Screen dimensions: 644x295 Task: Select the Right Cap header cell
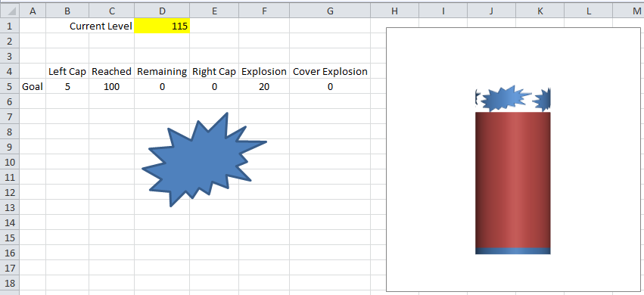pyautogui.click(x=214, y=71)
